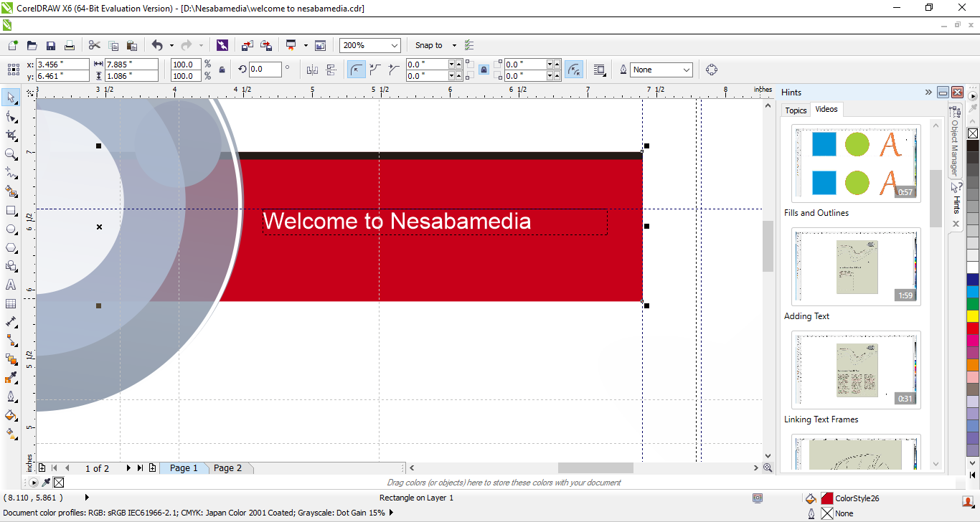Switch to Page 2 tab
This screenshot has height=522, width=980.
tap(228, 468)
